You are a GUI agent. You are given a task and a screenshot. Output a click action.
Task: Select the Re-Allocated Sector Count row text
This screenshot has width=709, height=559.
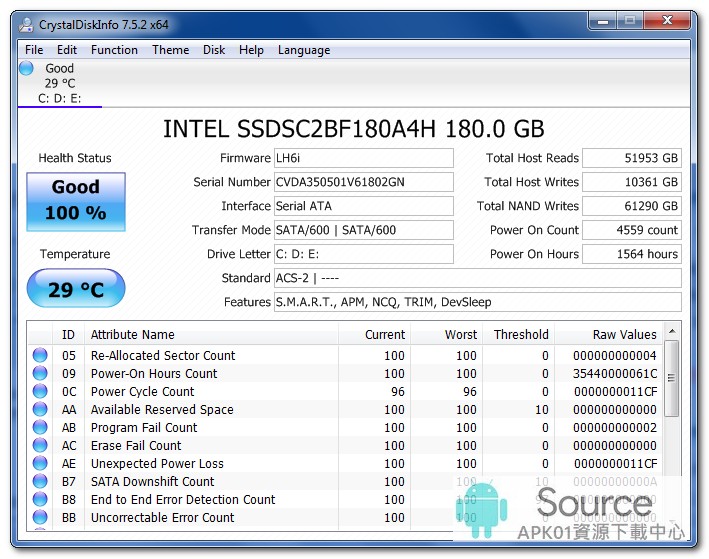tap(163, 355)
